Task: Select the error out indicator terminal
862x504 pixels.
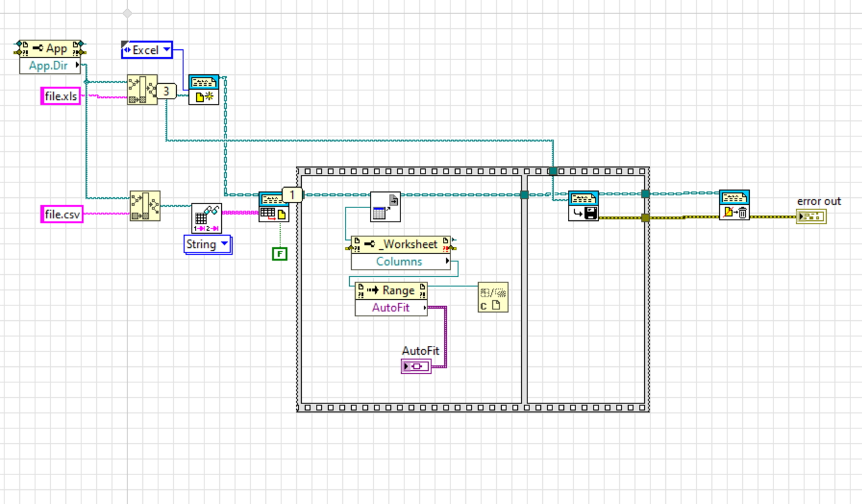Action: click(812, 216)
